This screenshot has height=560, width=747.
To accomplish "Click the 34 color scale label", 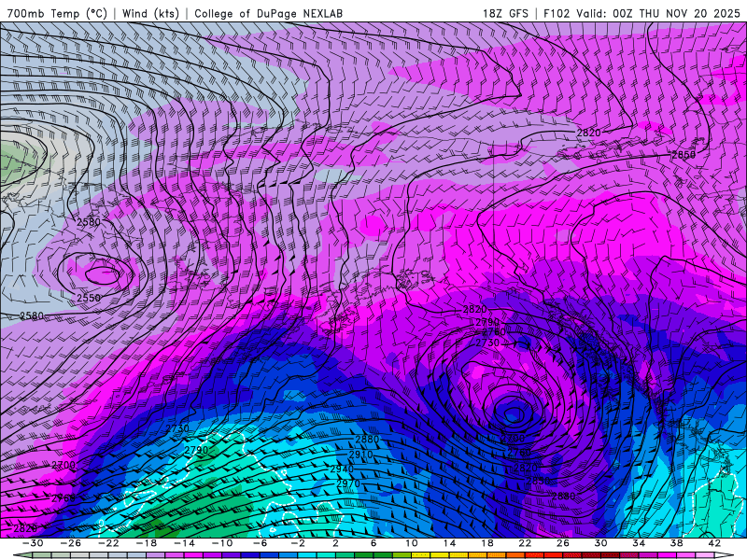I will pyautogui.click(x=639, y=543).
